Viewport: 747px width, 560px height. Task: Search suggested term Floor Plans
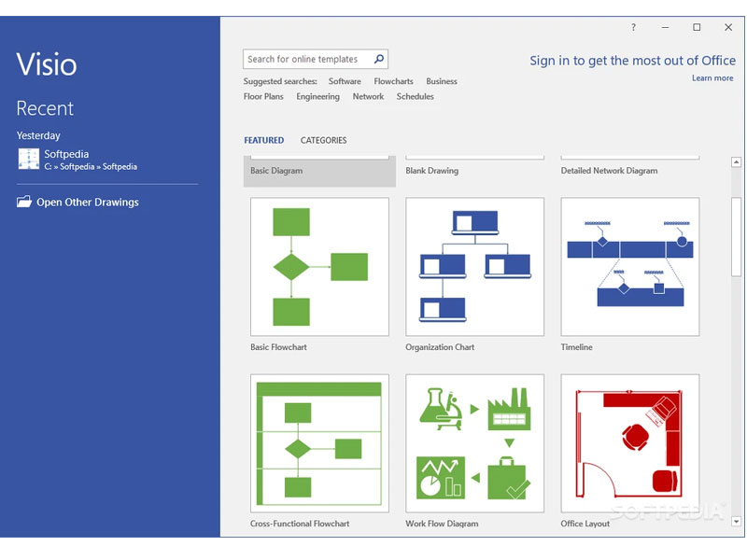(263, 97)
